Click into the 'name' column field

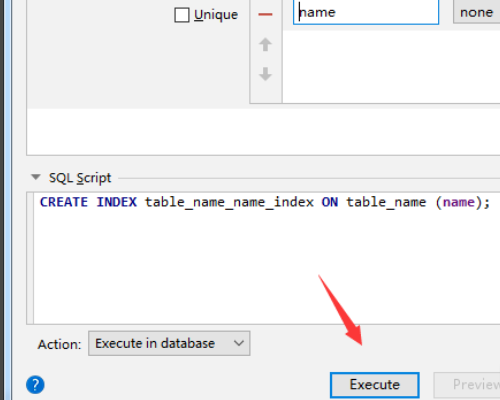point(366,12)
